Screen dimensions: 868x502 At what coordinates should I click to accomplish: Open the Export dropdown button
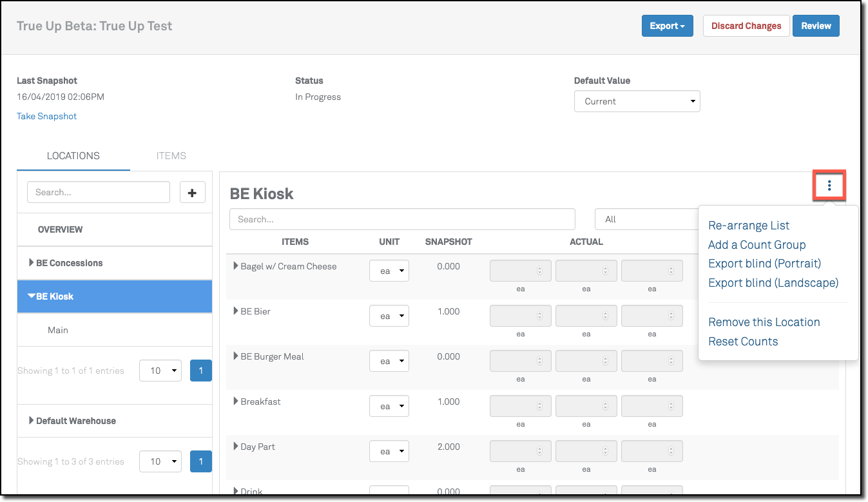pyautogui.click(x=667, y=26)
